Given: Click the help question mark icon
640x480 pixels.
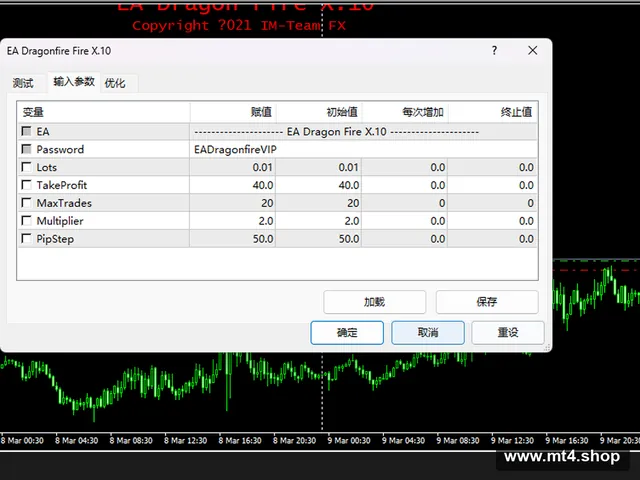Looking at the screenshot, I should (x=494, y=51).
